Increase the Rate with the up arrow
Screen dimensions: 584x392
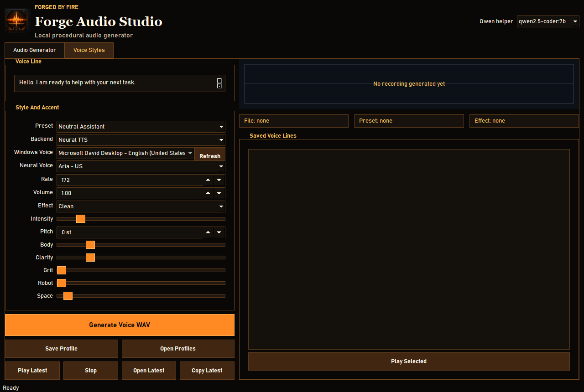[208, 180]
